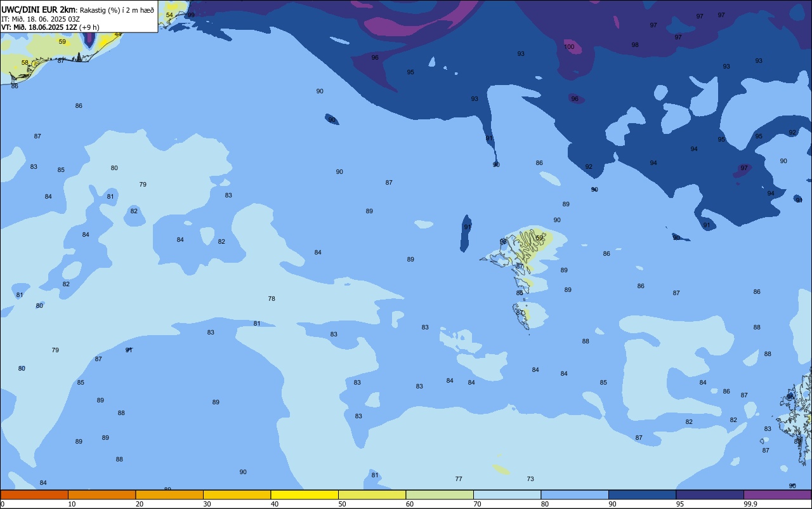
Task: Click the humidity value 58 on the map
Action: click(x=25, y=63)
